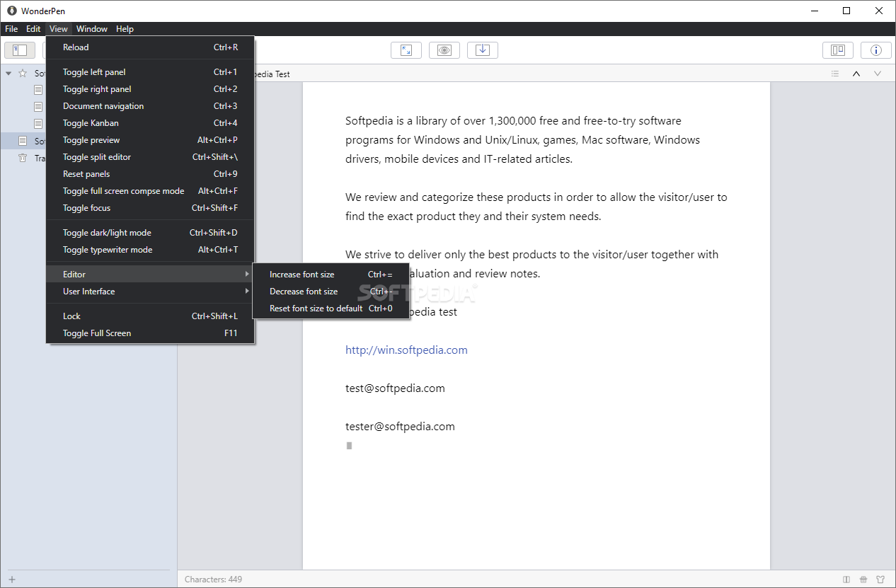Choose Increase font size
This screenshot has width=896, height=588.
click(x=331, y=275)
